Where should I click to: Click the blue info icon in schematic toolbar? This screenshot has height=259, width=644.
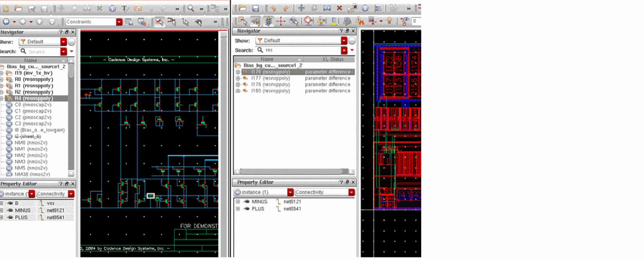tap(112, 9)
